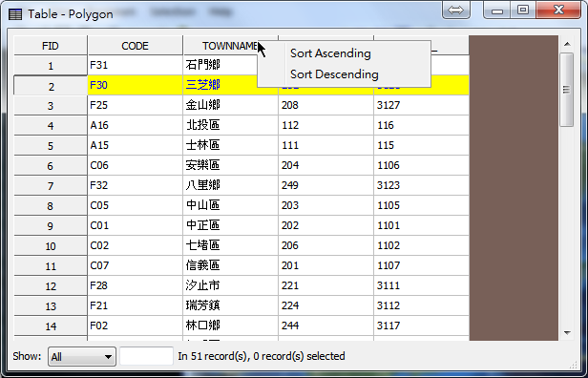
Task: Click town name 北投區
Action: coord(203,125)
